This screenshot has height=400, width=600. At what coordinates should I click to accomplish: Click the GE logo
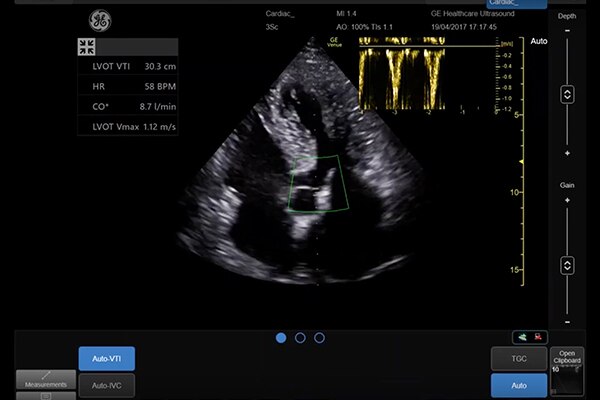tap(102, 21)
